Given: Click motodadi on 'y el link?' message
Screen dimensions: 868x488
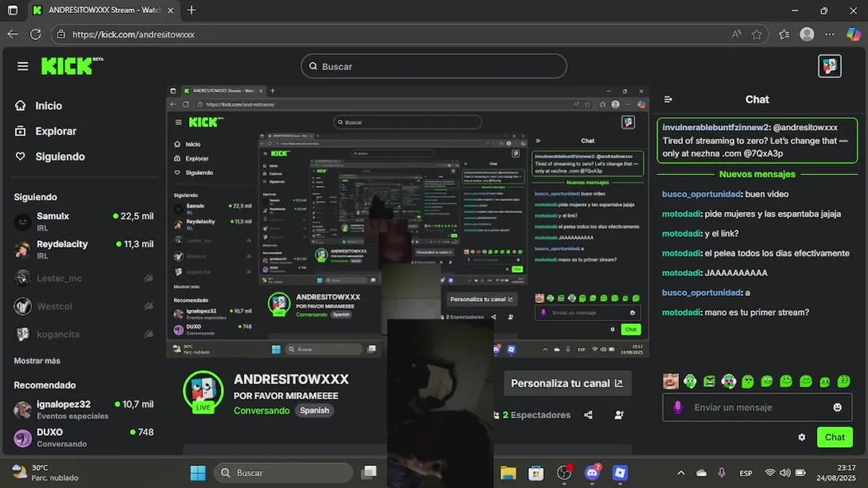Looking at the screenshot, I should click(x=681, y=233).
